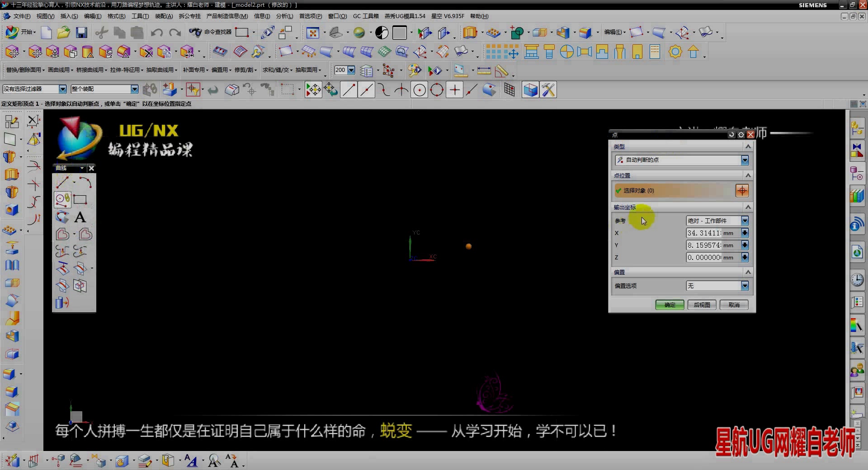This screenshot has width=868, height=470.
Task: Select the Rectangle tool in the curve palette
Action: click(80, 199)
